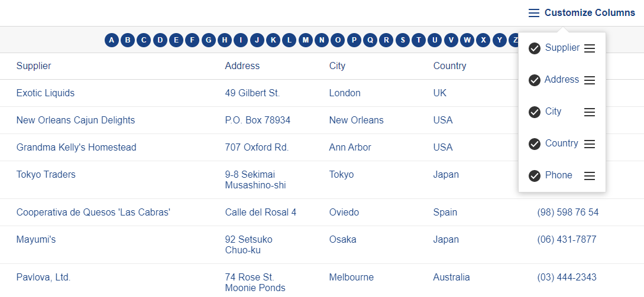
Task: Click the Country row drag handle icon
Action: point(589,144)
